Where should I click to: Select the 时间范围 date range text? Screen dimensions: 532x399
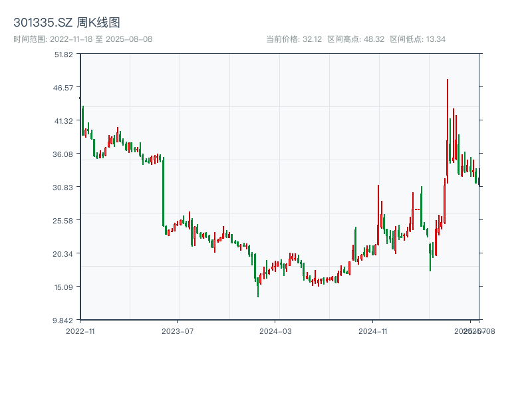(x=83, y=39)
